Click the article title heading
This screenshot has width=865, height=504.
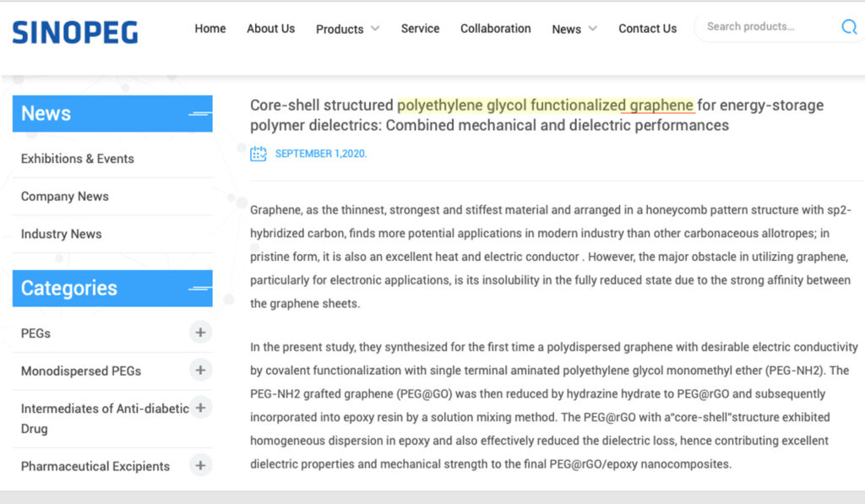536,116
